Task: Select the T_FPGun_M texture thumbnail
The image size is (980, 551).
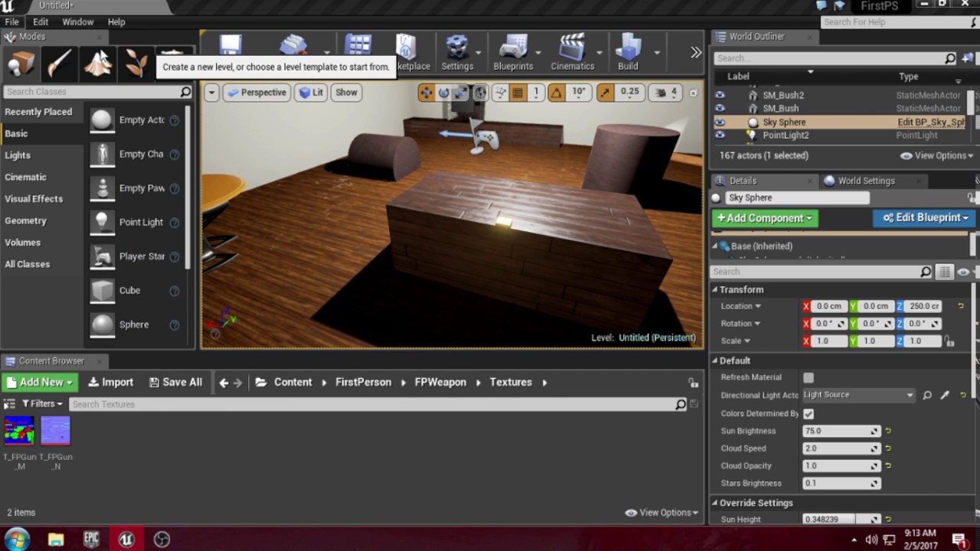Action: 18,432
